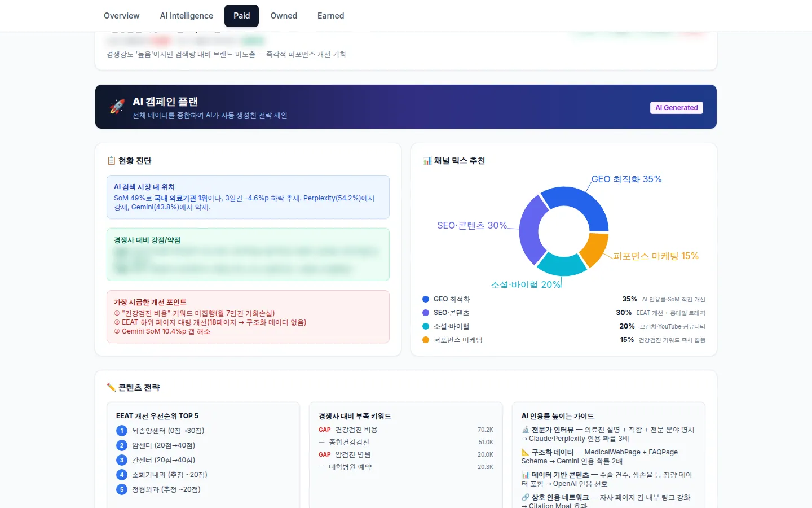
Task: Click the '건강검진 비용' keyword row
Action: point(406,430)
